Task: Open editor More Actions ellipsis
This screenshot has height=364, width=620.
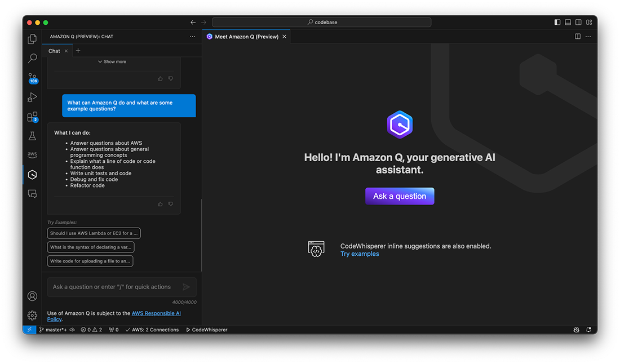Action: pyautogui.click(x=588, y=37)
